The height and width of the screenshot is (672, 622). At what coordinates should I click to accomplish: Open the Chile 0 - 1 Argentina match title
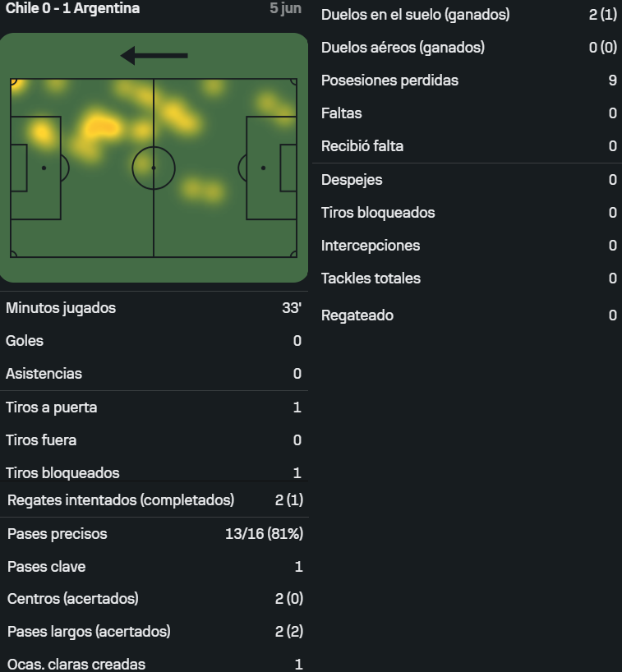[72, 8]
